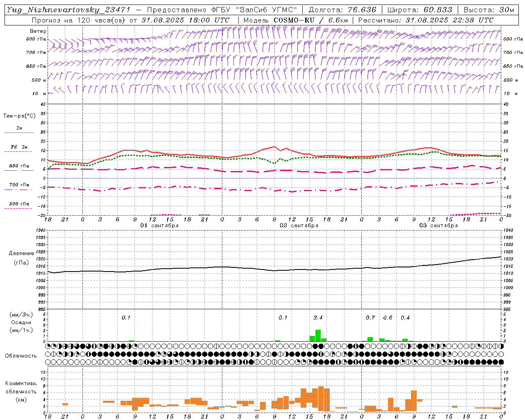The image size is (525, 420).
Task: Click the 3.4 precipitation total value
Action: coord(318,317)
